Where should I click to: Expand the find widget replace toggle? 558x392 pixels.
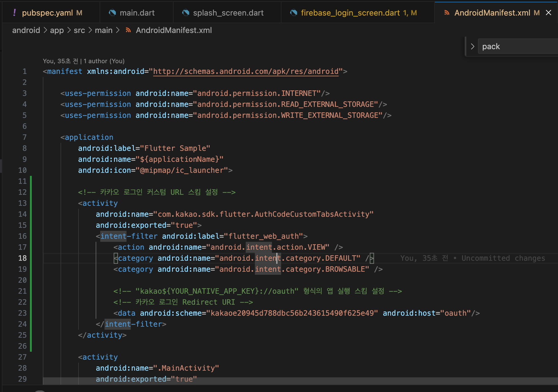click(x=472, y=46)
